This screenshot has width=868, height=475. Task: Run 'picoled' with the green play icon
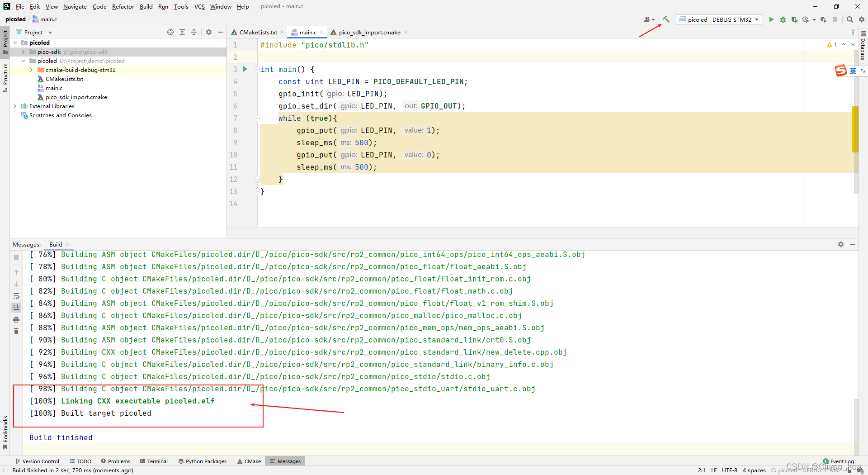(771, 19)
